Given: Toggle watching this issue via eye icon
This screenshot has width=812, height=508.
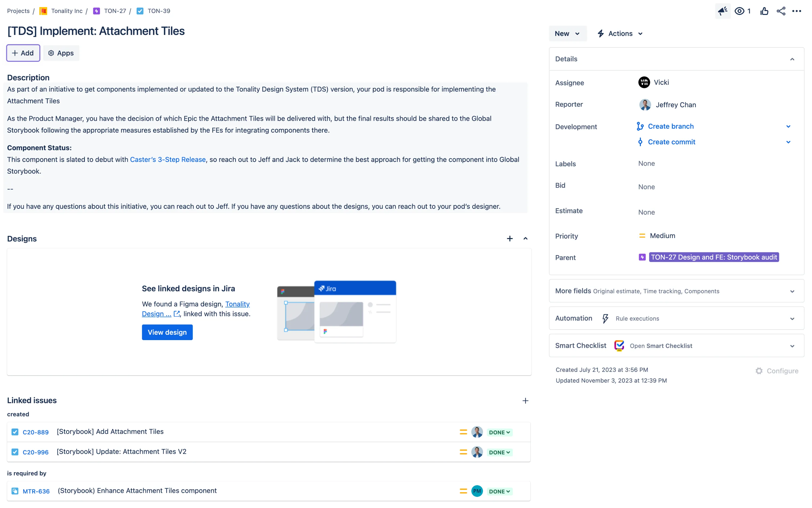Looking at the screenshot, I should (x=739, y=11).
